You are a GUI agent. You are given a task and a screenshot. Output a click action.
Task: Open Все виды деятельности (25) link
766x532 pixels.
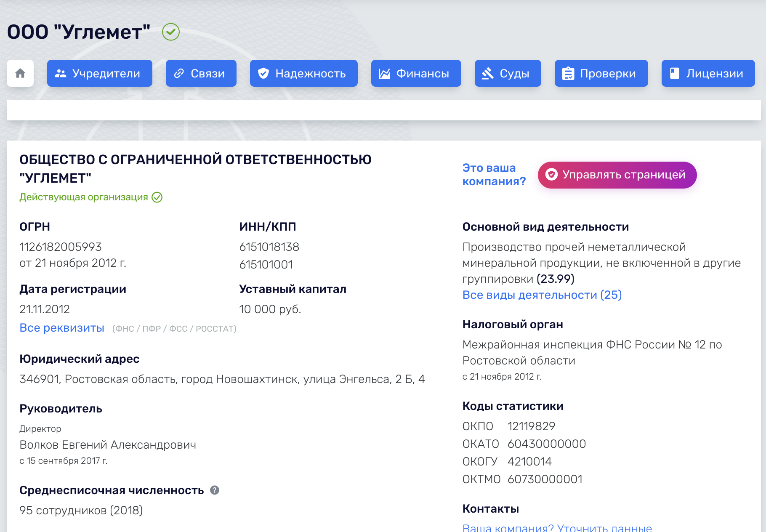(x=542, y=295)
